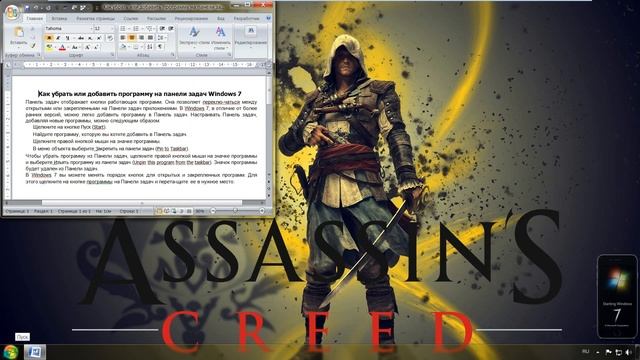640x360 pixels.
Task: Apply subscript formatting
Action: pyautogui.click(x=90, y=38)
